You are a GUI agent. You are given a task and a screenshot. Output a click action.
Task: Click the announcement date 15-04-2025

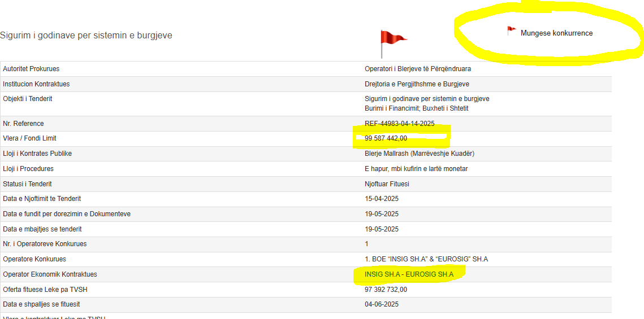click(x=382, y=199)
